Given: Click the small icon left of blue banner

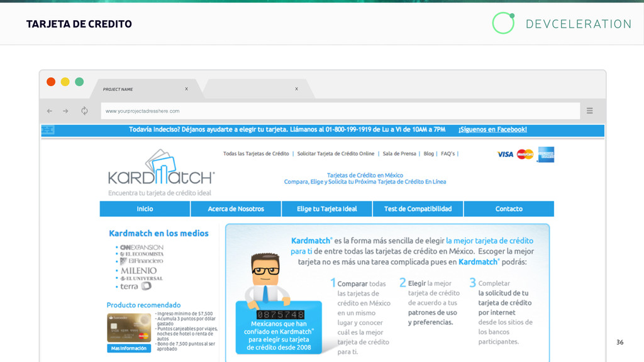Looking at the screenshot, I should (48, 130).
